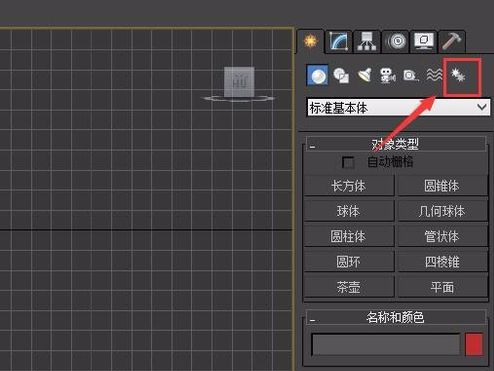Open the Create panel tab
Screen dimensions: 494x371
pos(310,41)
